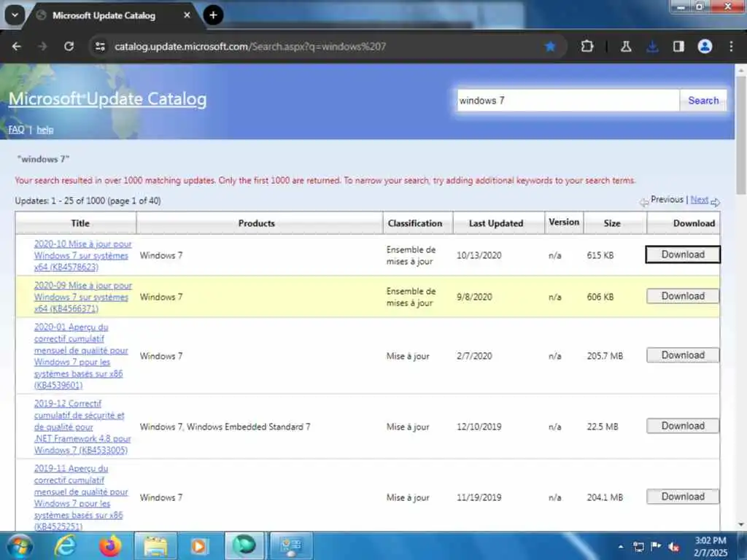Click the 10/13/2020 date cell

[479, 255]
